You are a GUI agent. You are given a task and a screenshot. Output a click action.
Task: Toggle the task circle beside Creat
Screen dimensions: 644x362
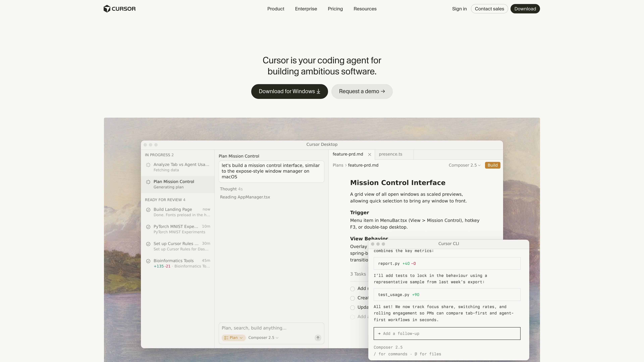click(353, 298)
